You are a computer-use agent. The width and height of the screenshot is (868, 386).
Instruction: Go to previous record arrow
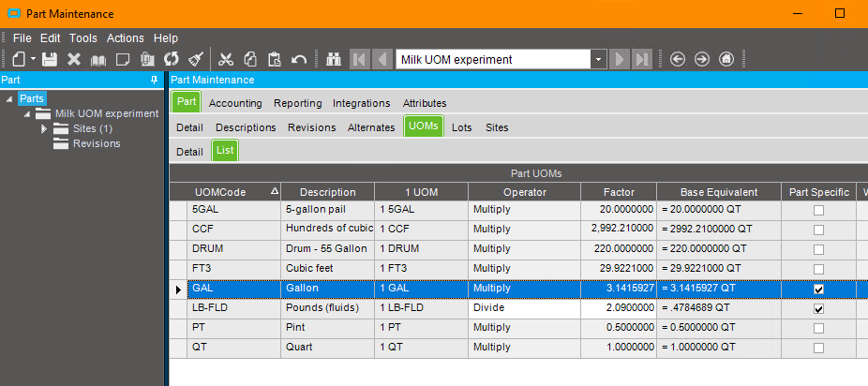pos(382,59)
